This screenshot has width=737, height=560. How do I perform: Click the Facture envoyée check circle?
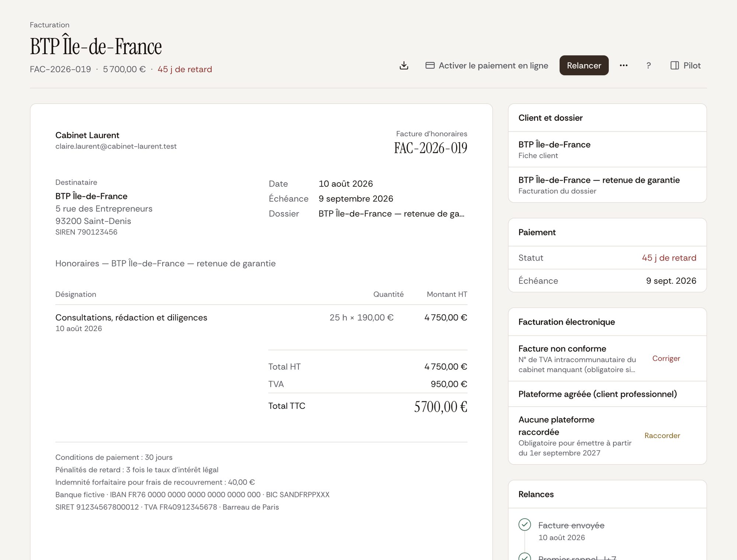[524, 524]
